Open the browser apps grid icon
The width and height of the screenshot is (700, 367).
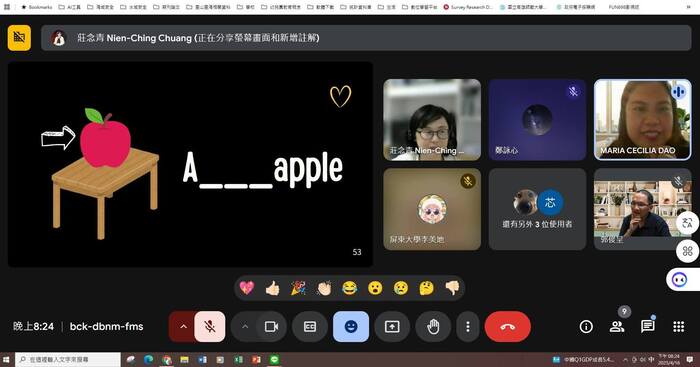tap(7, 7)
